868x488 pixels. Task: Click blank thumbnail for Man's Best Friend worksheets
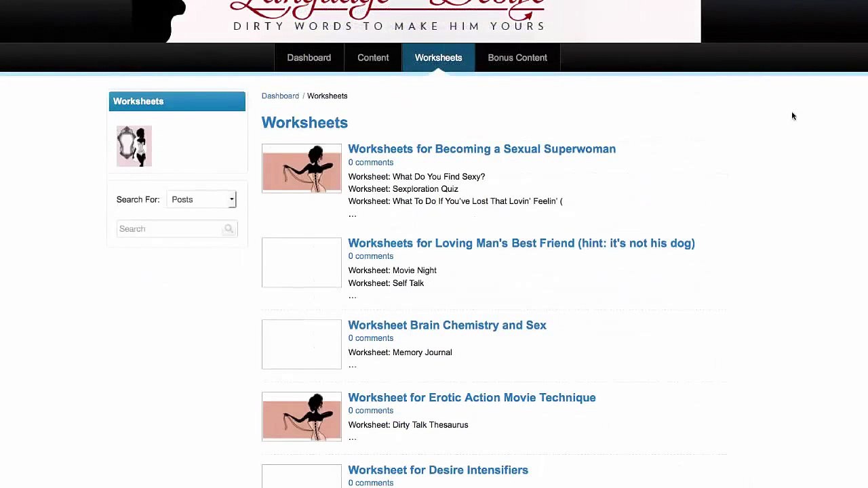[302, 262]
